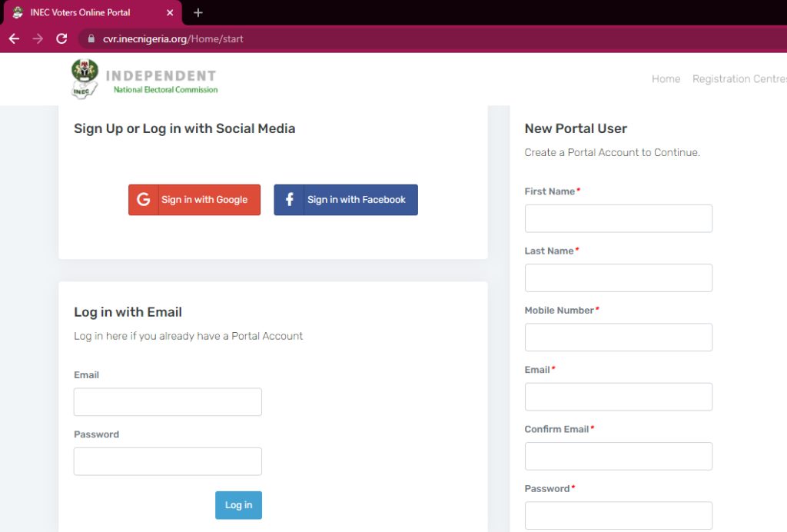
Task: Open a new browser tab
Action: tap(198, 12)
